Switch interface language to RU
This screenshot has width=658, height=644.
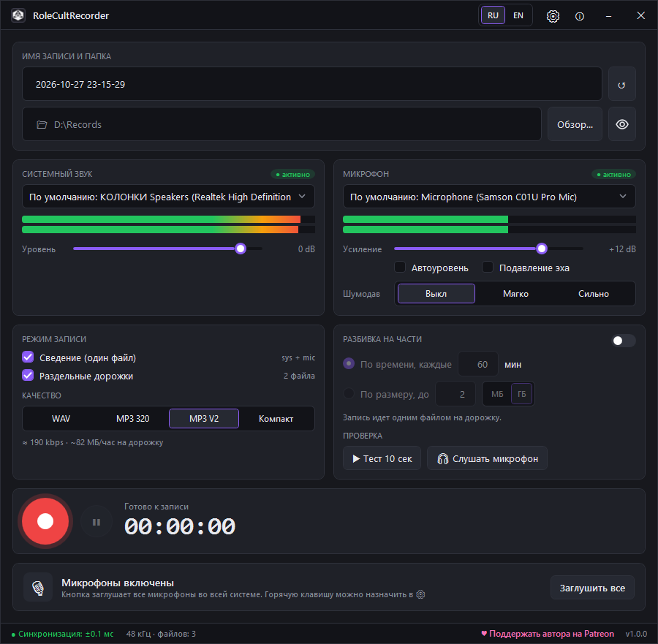[x=493, y=15]
